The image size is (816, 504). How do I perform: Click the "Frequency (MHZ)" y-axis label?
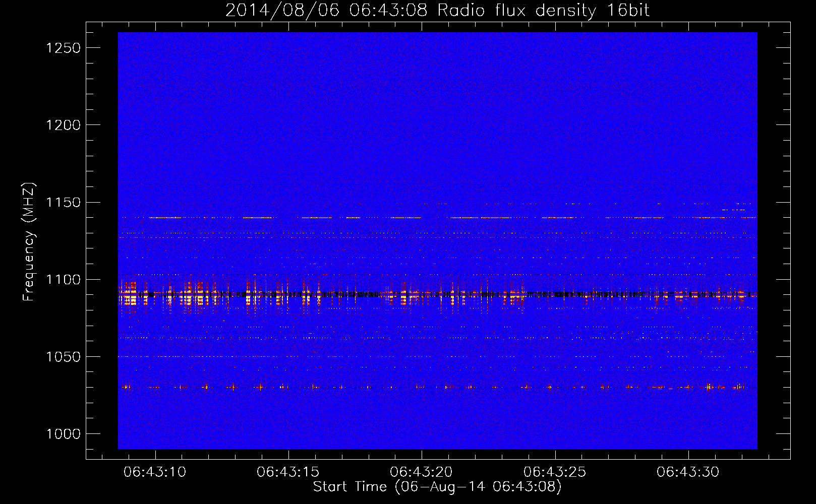(29, 242)
